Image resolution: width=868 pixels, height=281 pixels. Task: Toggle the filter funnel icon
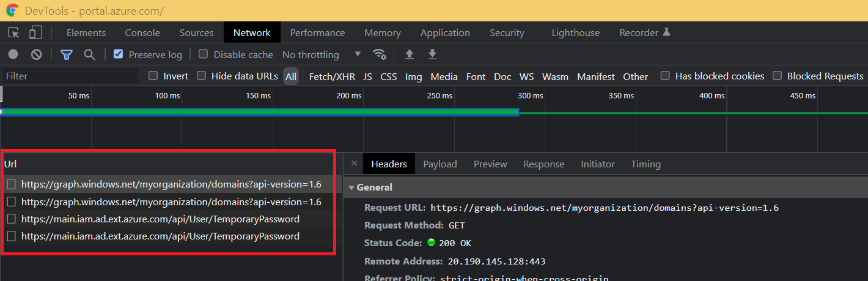(67, 54)
